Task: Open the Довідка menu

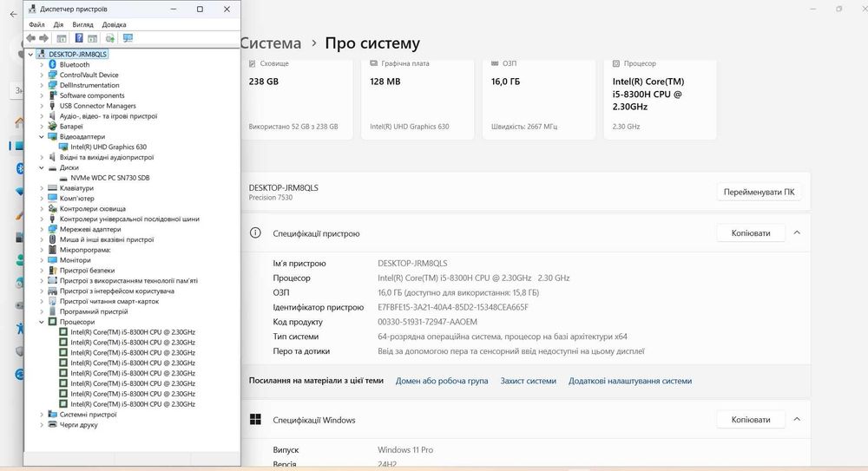Action: coord(114,25)
